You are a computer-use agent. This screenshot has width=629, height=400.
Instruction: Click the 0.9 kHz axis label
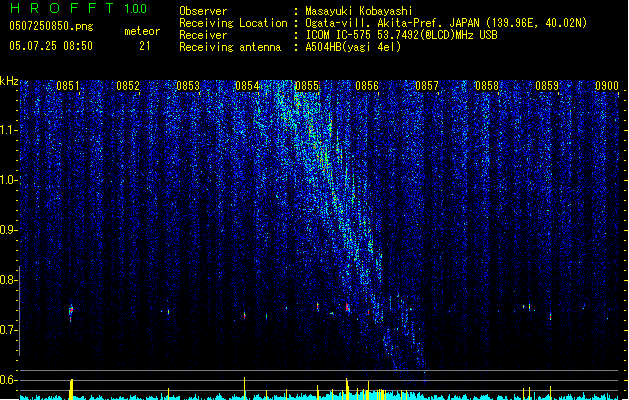click(8, 230)
